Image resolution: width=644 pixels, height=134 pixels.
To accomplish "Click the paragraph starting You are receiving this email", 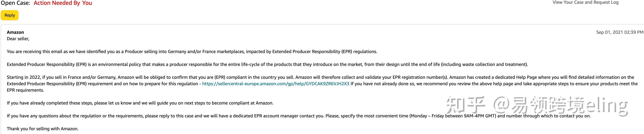I will 192,51.
